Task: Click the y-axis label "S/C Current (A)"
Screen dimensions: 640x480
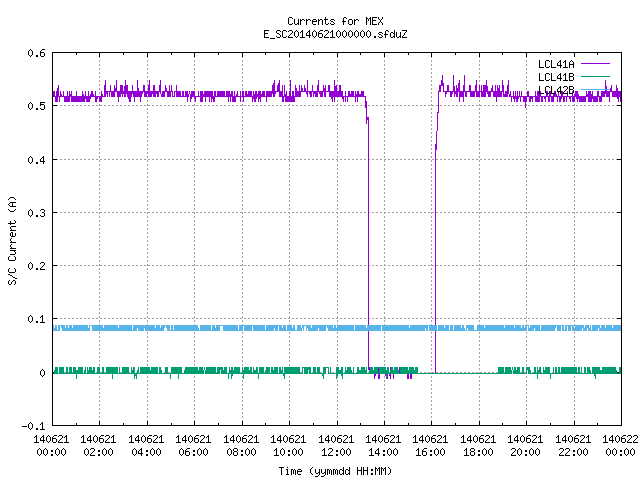Action: pos(13,241)
